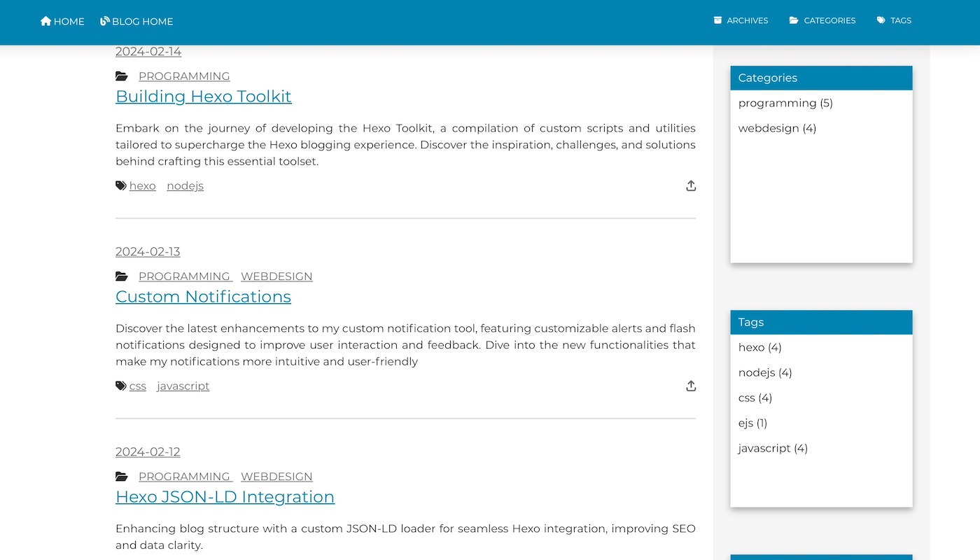The width and height of the screenshot is (980, 560).
Task: Click the tags icon in the navbar
Action: click(x=881, y=20)
